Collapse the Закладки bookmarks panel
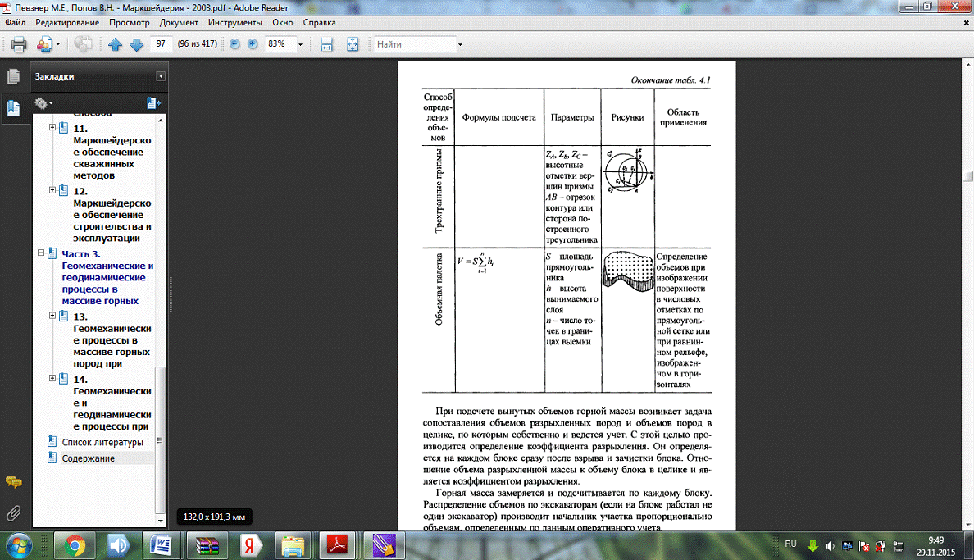 pyautogui.click(x=162, y=76)
